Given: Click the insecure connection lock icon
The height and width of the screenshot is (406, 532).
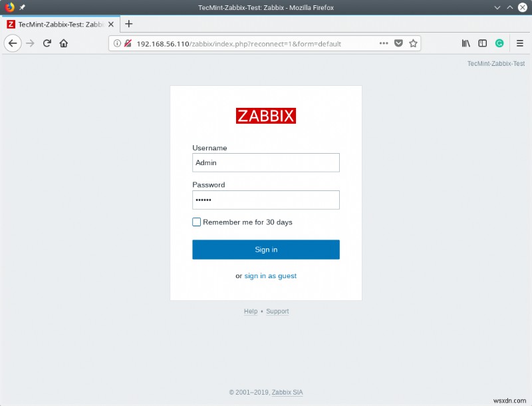Looking at the screenshot, I should [128, 43].
